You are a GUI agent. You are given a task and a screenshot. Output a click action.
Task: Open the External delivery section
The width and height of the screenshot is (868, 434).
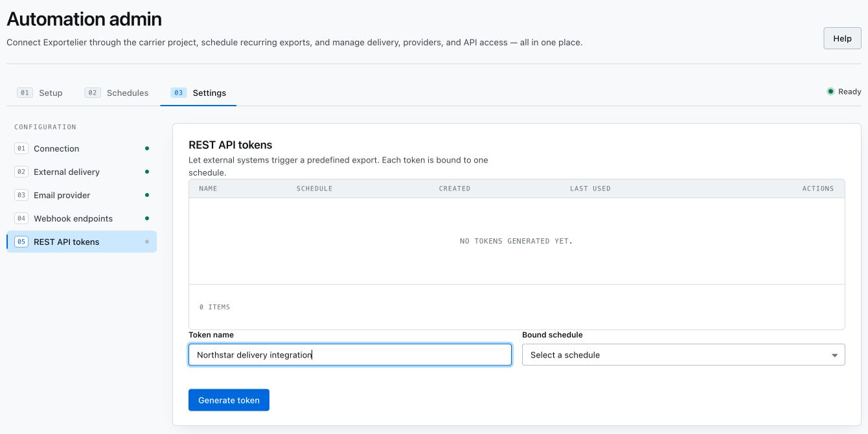point(82,172)
